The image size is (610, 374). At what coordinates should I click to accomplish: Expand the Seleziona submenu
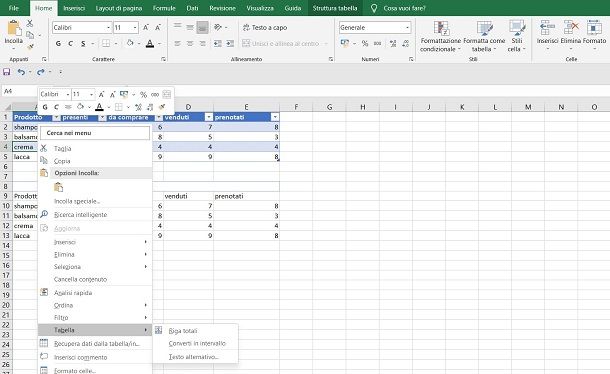click(95, 267)
